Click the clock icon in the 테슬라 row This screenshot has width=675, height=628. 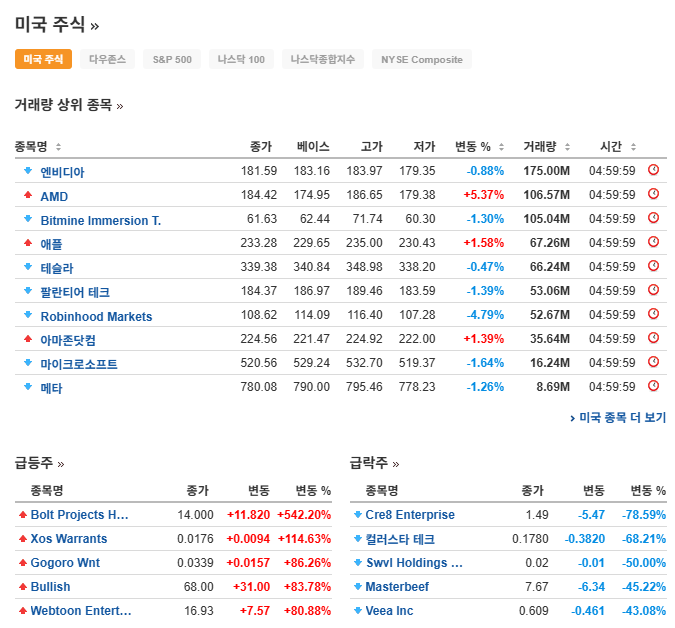(x=653, y=266)
